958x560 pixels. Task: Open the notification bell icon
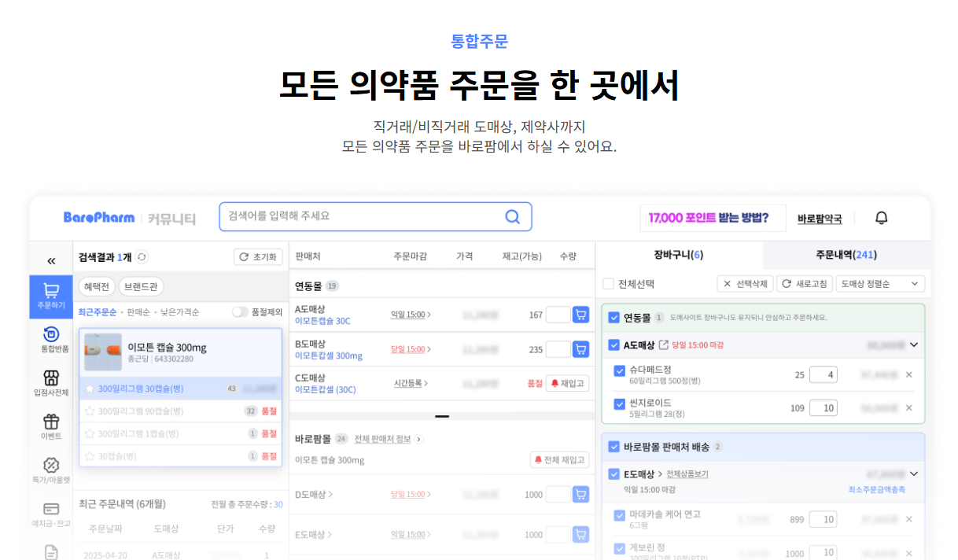(881, 218)
